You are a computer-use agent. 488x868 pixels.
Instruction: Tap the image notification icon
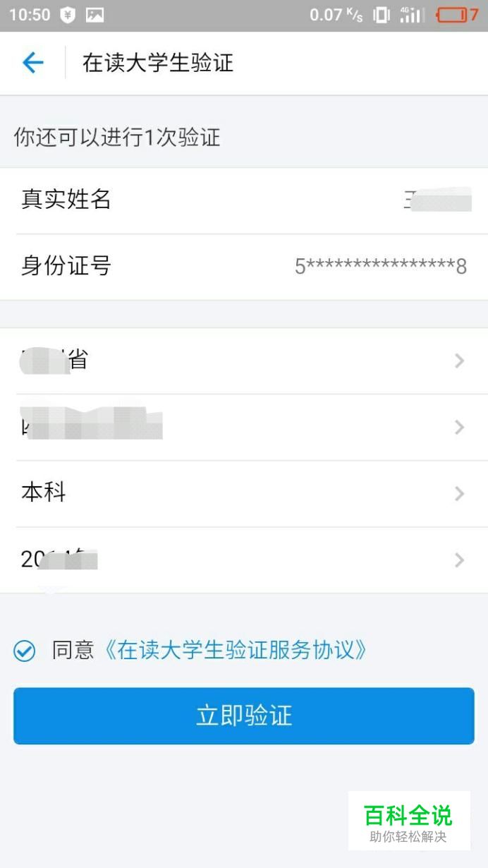pyautogui.click(x=94, y=15)
